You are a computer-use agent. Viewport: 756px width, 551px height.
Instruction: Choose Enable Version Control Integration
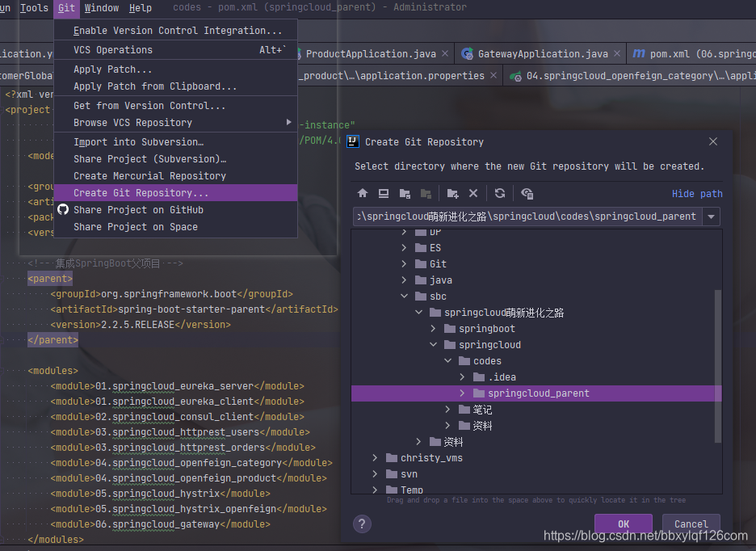pos(175,31)
